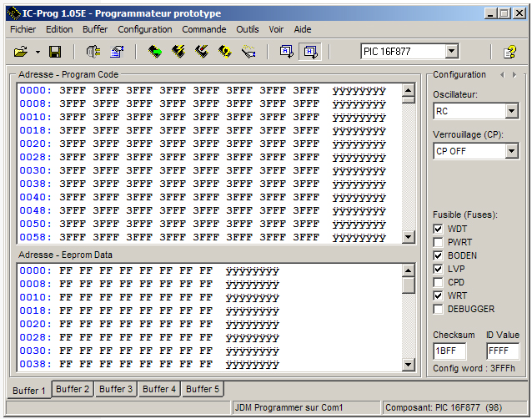
Task: Click the ID Value field showing FFFF
Action: [503, 351]
